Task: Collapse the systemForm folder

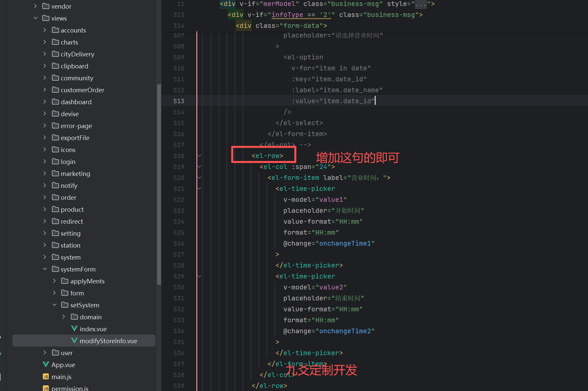Action: pos(45,269)
